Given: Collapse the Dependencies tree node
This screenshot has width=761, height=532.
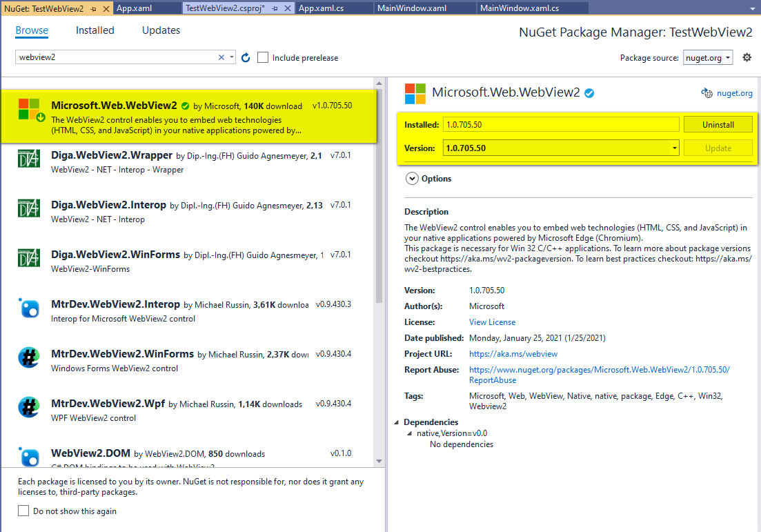Looking at the screenshot, I should pyautogui.click(x=397, y=422).
